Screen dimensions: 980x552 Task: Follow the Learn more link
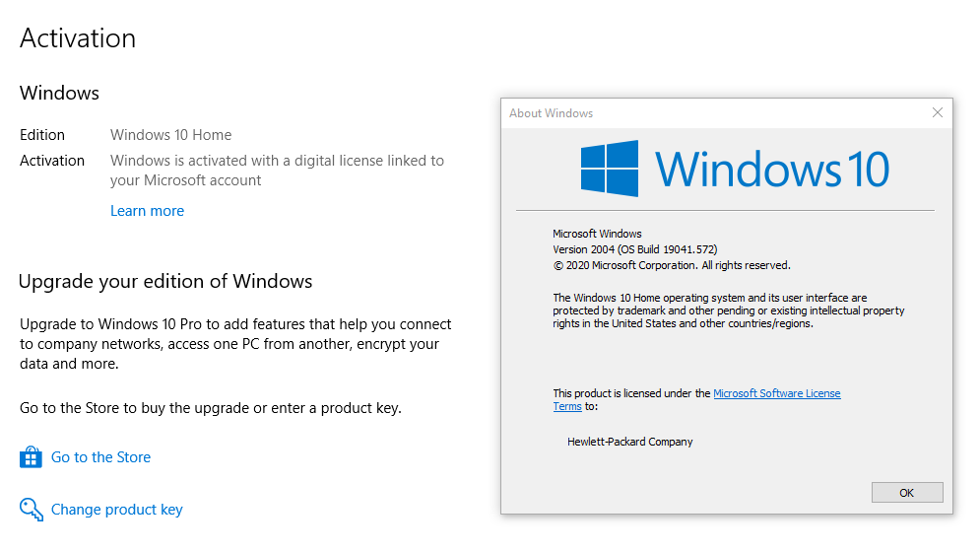pos(147,211)
